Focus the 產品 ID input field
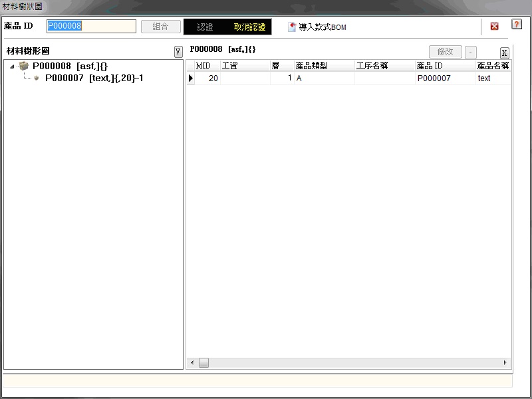The height and width of the screenshot is (399, 532). tap(91, 26)
